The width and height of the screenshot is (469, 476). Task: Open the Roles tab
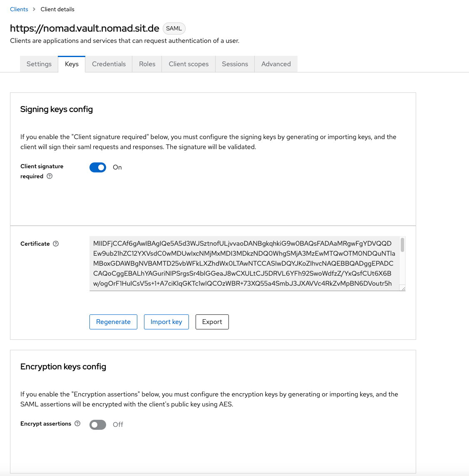point(147,64)
